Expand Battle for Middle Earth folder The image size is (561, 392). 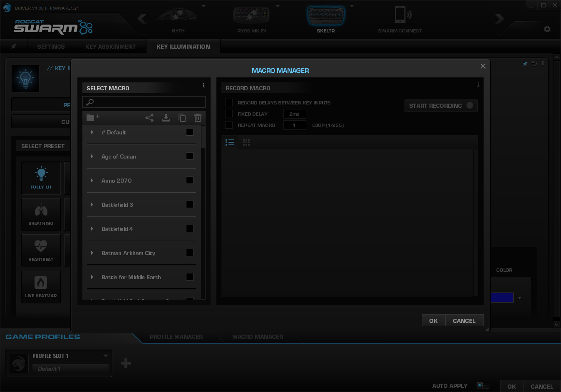tap(92, 277)
